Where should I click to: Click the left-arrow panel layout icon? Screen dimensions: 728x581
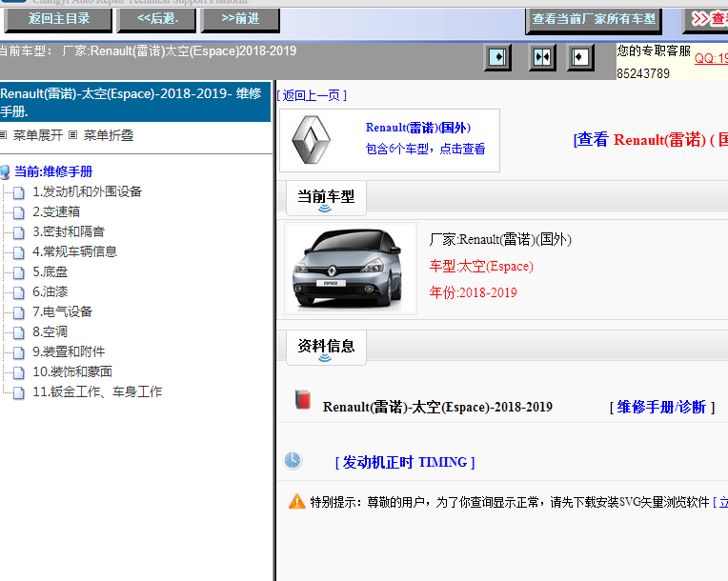(580, 57)
